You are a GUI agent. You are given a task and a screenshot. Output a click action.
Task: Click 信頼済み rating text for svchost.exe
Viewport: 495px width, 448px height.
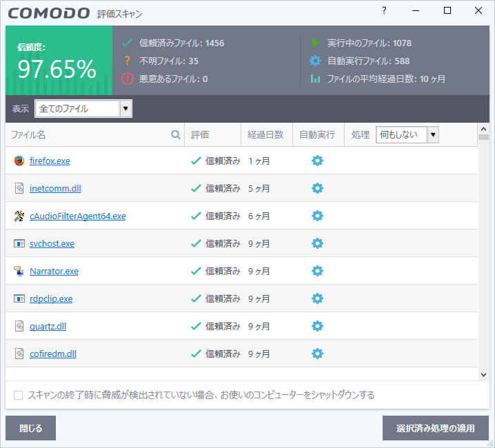pos(223,244)
